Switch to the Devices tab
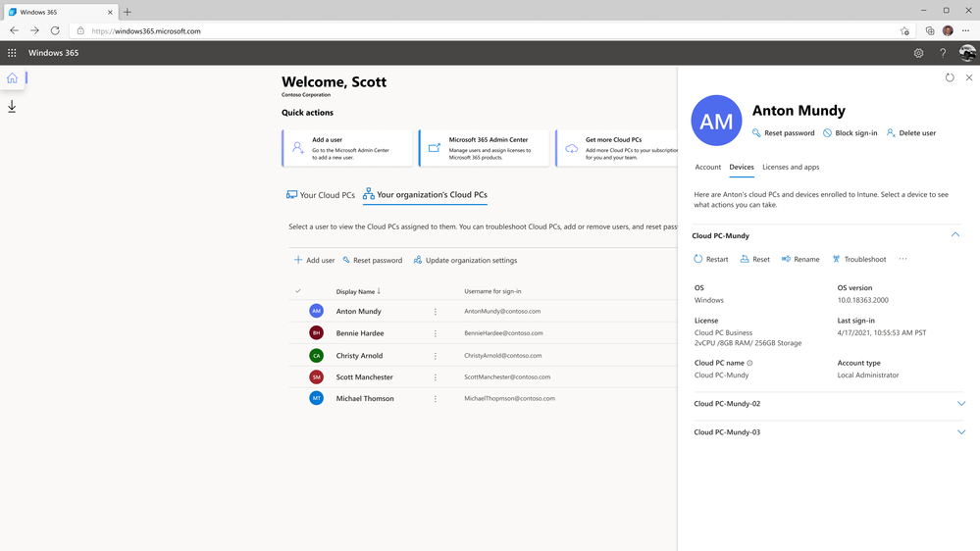Image resolution: width=980 pixels, height=551 pixels. pyautogui.click(x=742, y=167)
